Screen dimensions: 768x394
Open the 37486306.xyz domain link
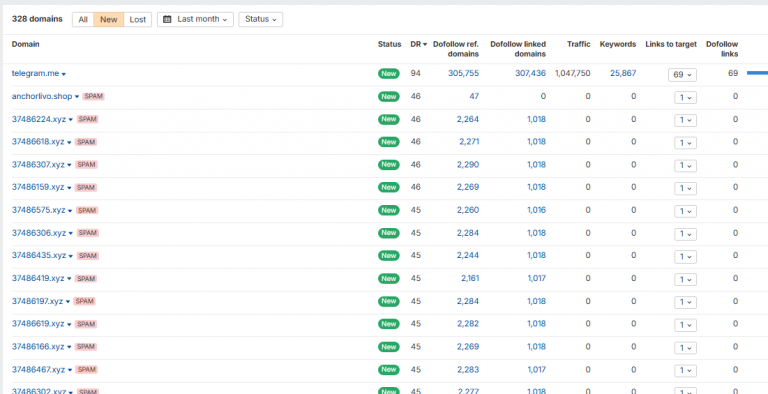(x=39, y=233)
